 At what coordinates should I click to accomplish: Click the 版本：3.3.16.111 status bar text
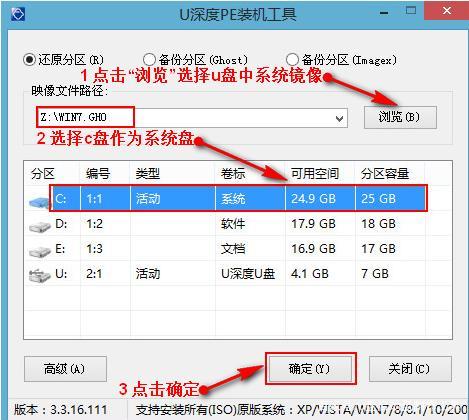tap(61, 410)
